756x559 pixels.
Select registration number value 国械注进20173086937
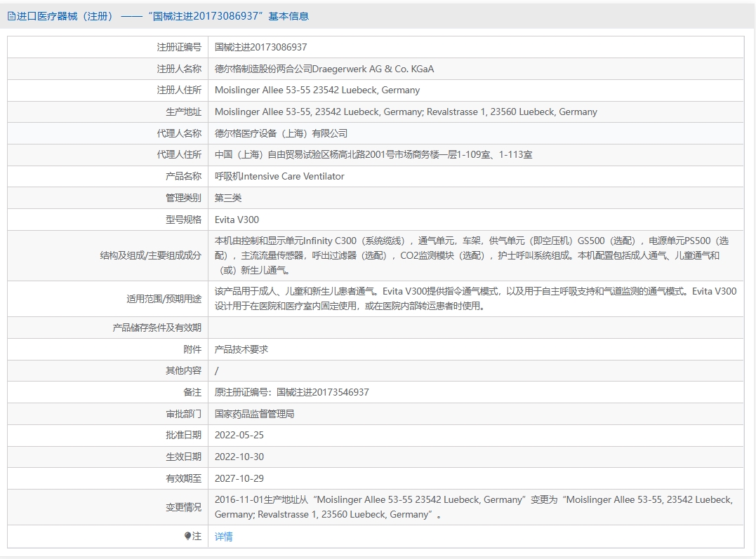pyautogui.click(x=261, y=47)
